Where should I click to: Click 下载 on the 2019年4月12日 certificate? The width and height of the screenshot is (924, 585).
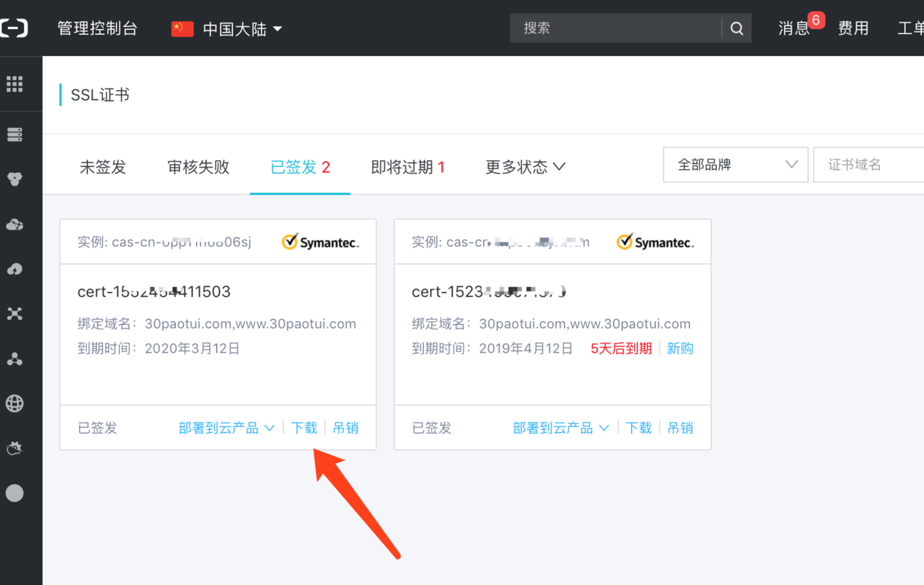[639, 428]
